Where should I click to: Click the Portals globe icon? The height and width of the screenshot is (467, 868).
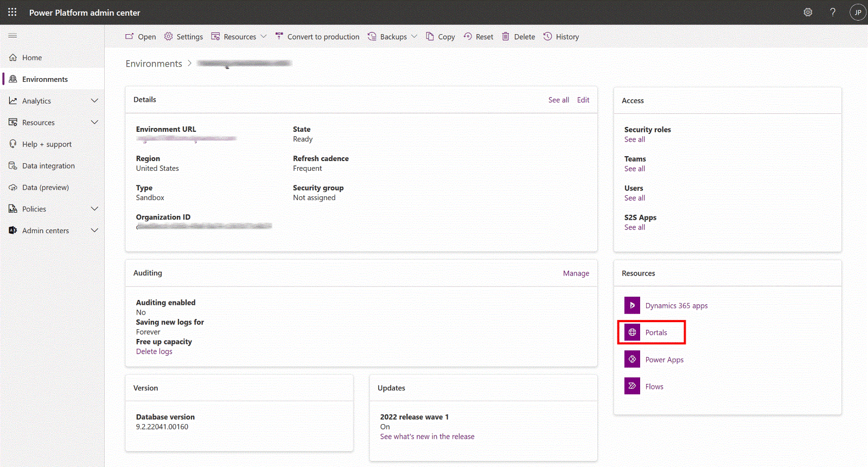coord(632,332)
